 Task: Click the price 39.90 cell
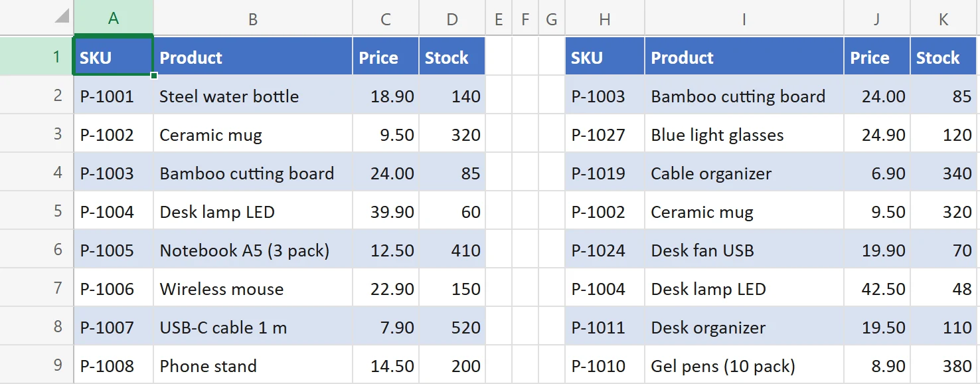[386, 211]
